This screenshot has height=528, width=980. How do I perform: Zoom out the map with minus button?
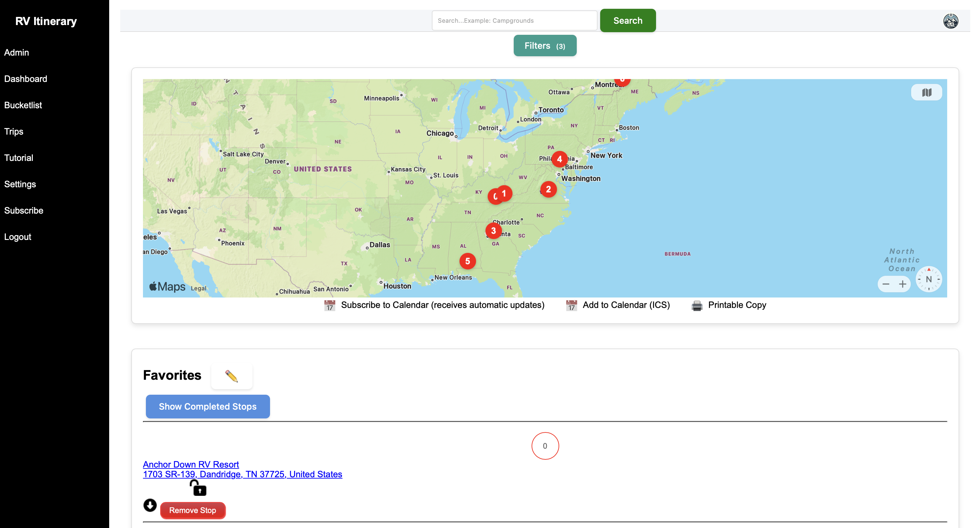pyautogui.click(x=886, y=284)
